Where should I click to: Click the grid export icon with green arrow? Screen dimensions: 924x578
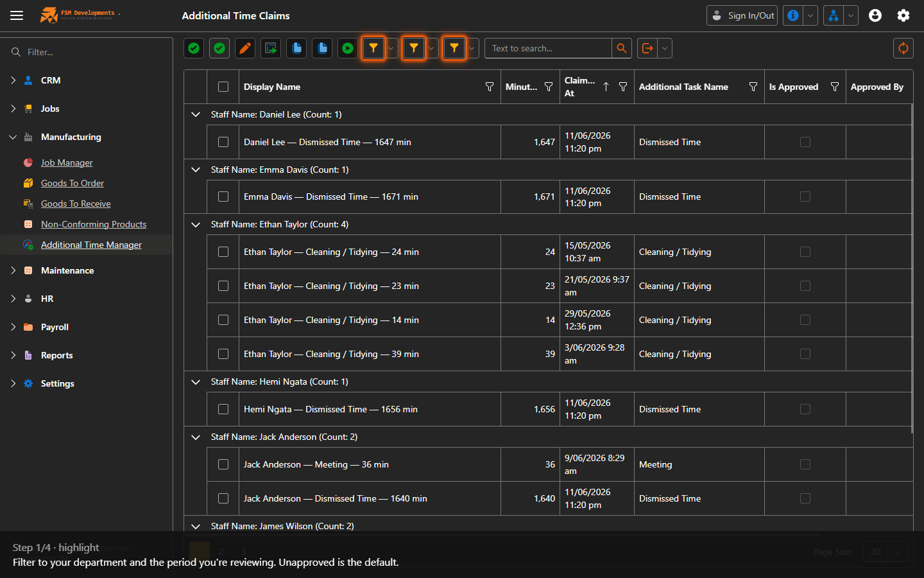point(271,48)
